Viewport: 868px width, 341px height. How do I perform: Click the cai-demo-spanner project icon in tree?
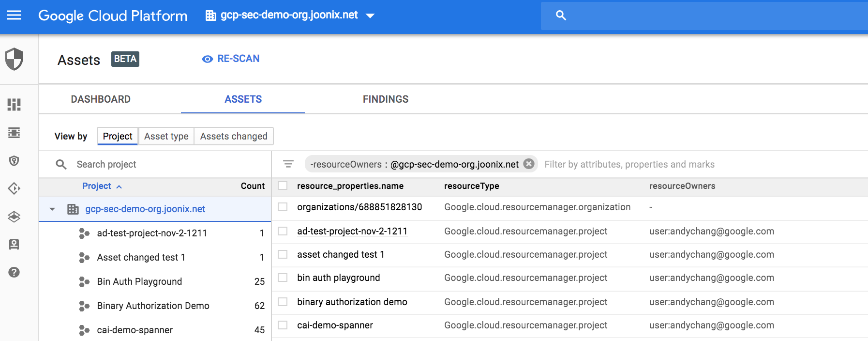pos(84,330)
